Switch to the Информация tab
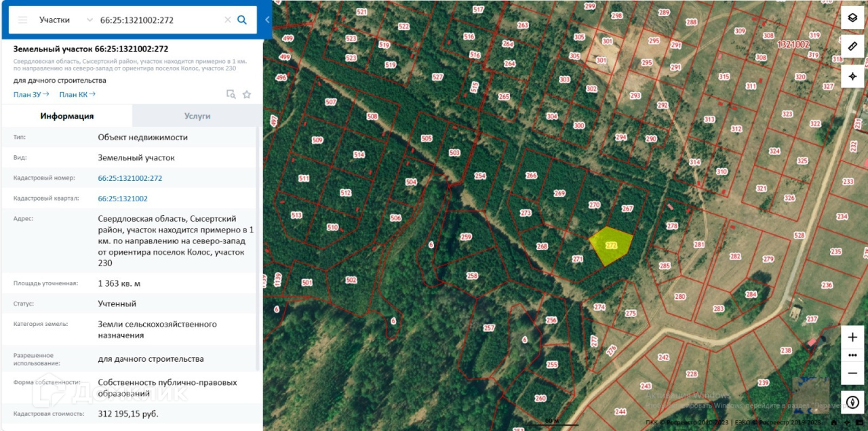This screenshot has height=431, width=868. (66, 116)
